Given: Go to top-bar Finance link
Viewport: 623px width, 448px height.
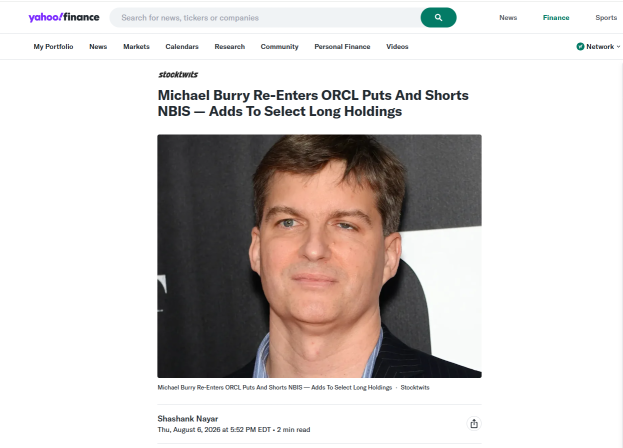Looking at the screenshot, I should (x=556, y=17).
